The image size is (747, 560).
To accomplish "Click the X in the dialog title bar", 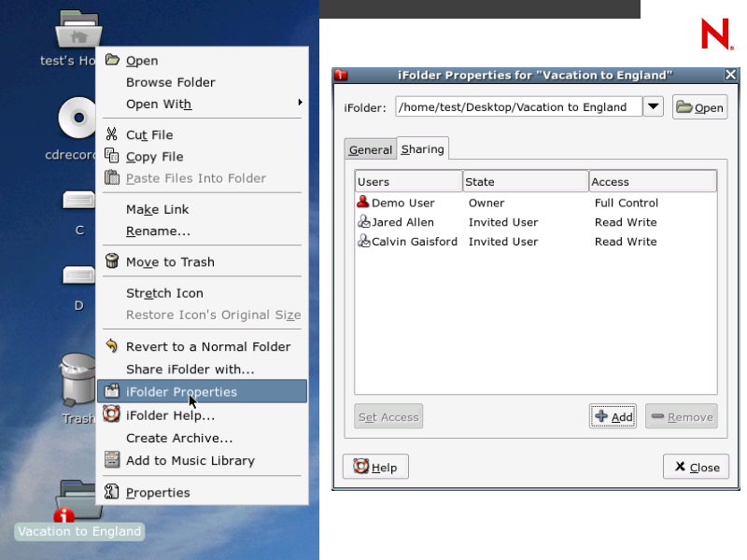I will tap(730, 75).
